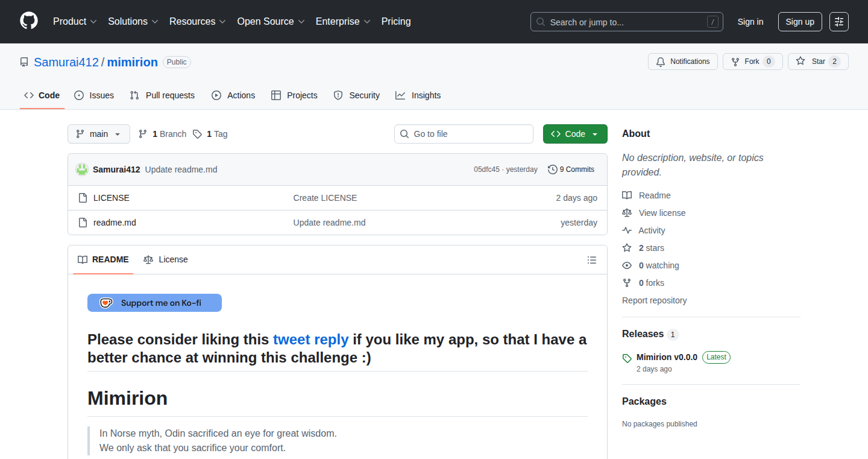Open the Samurai412 owner link
Screen dimensions: 868x459
pos(66,62)
